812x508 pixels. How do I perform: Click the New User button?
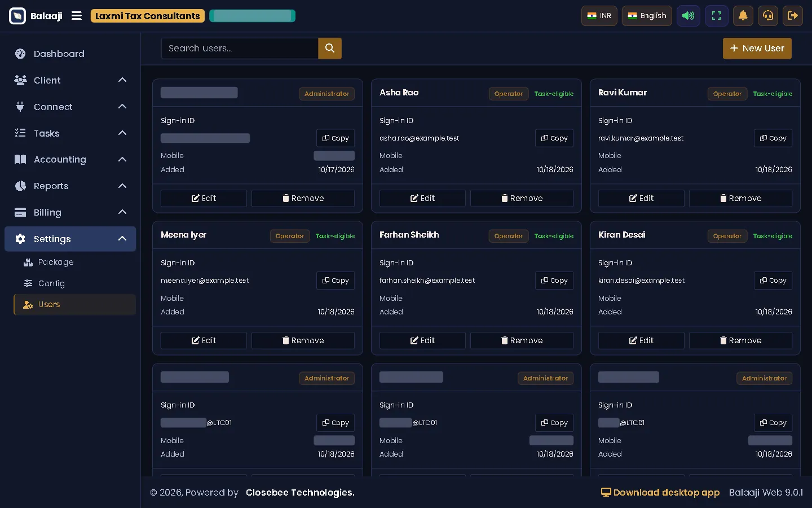757,49
